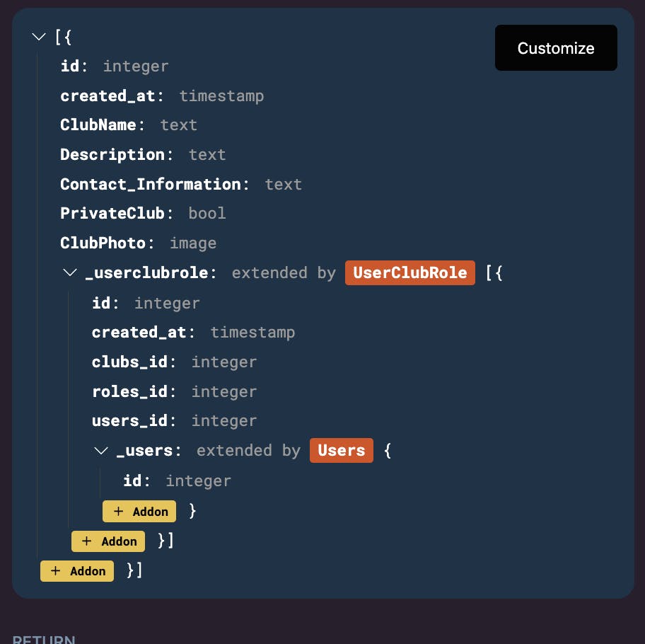Select the Description field

click(x=112, y=155)
